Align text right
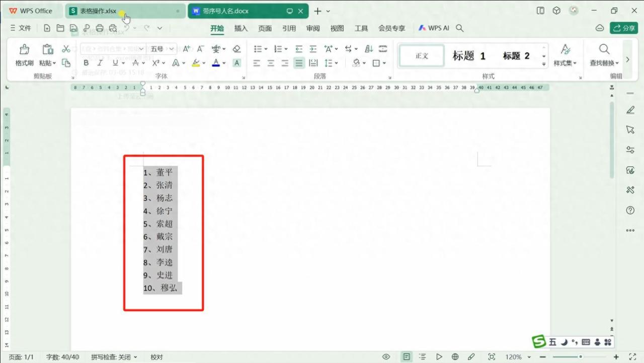The width and height of the screenshot is (644, 363). coord(285,63)
